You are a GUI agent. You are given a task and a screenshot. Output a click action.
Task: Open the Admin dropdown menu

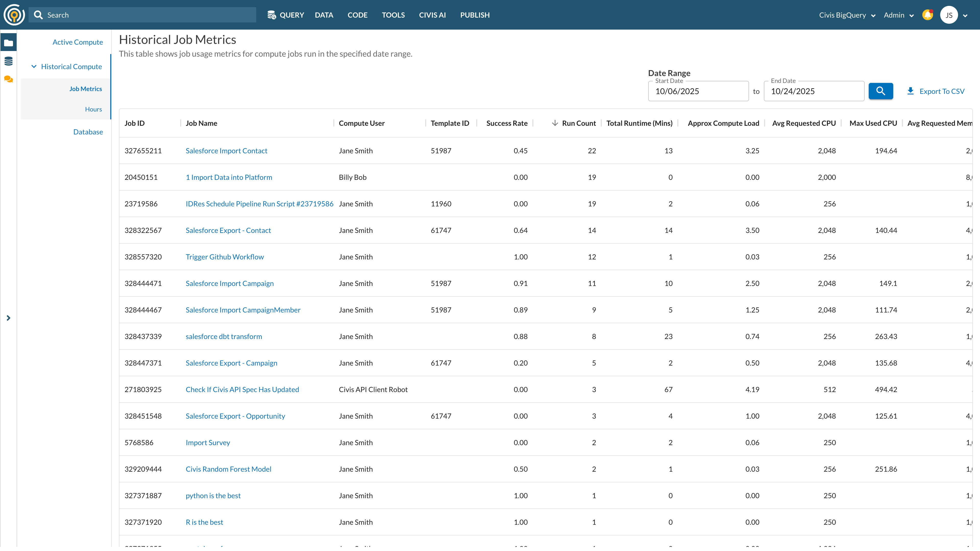[x=898, y=15]
